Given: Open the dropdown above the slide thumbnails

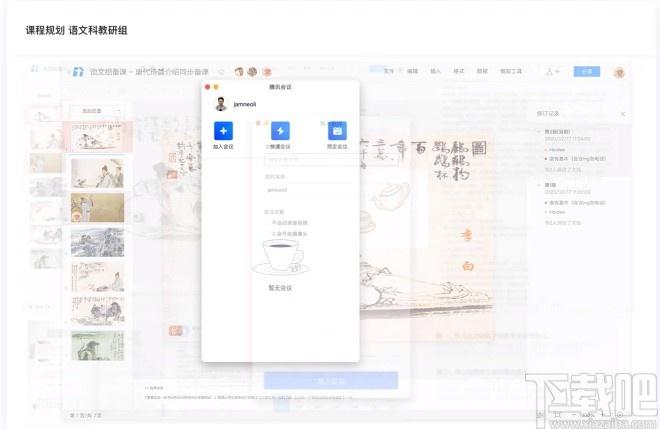Looking at the screenshot, I should [x=97, y=111].
